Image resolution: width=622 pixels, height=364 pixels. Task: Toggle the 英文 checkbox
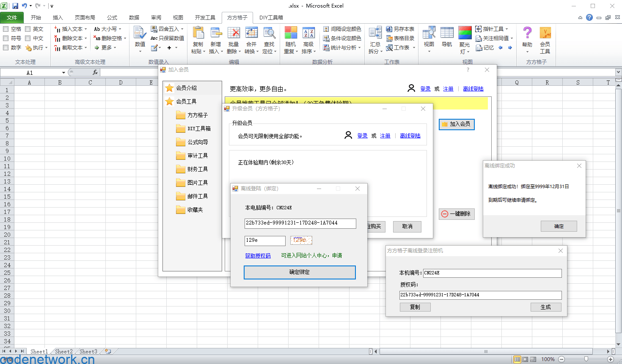[28, 29]
